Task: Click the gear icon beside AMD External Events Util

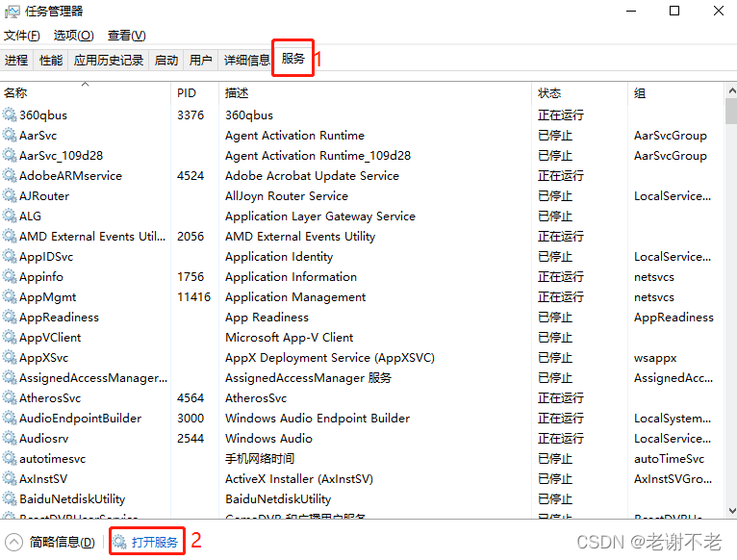Action: (10, 236)
